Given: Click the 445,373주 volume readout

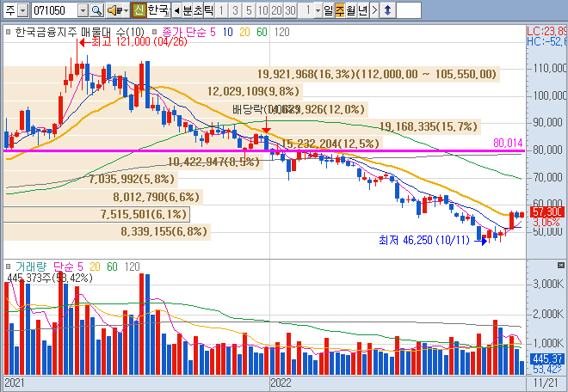Looking at the screenshot, I should (x=50, y=278).
